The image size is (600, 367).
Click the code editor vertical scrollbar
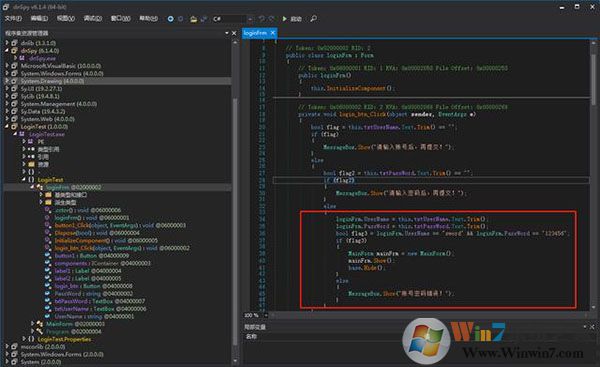[593, 175]
